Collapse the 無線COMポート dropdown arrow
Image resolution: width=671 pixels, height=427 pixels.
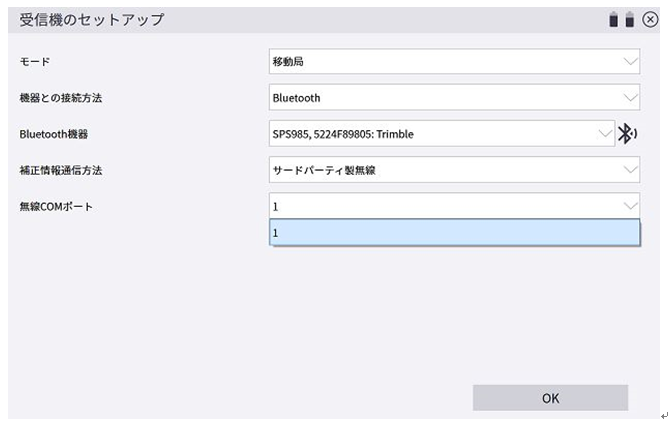point(629,206)
